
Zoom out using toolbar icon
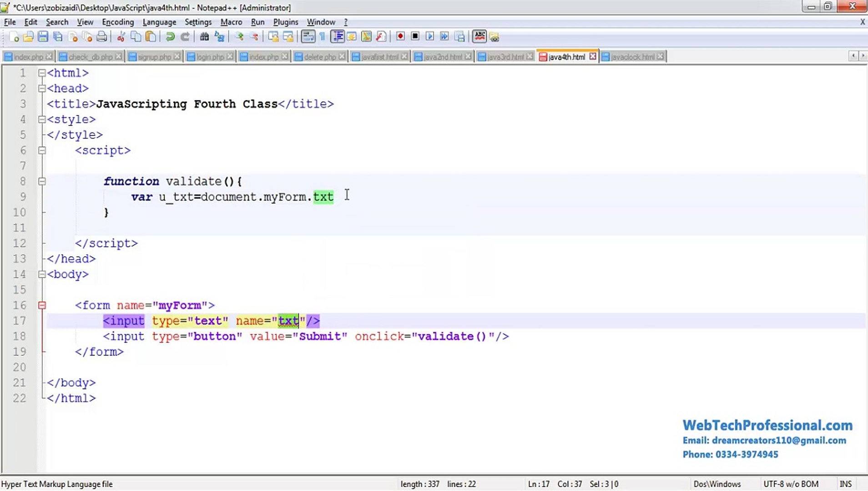click(x=254, y=37)
